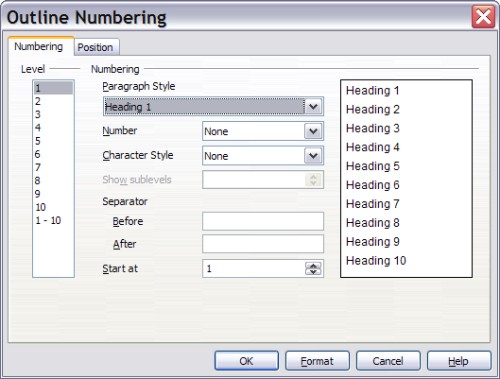This screenshot has width=500, height=379.
Task: Click Heading 5 in the preview
Action: [x=373, y=166]
